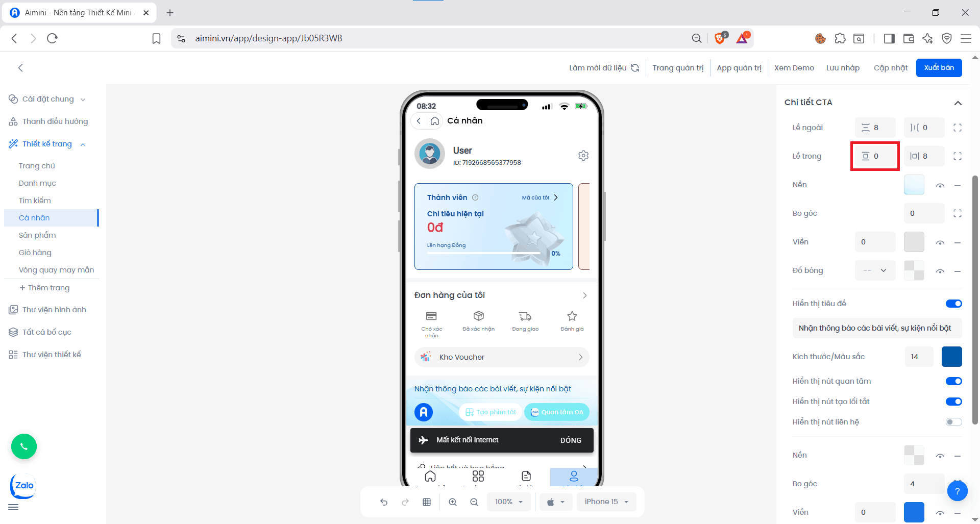This screenshot has height=524, width=980.
Task: Select Sản phẩm in the page list
Action: [37, 235]
